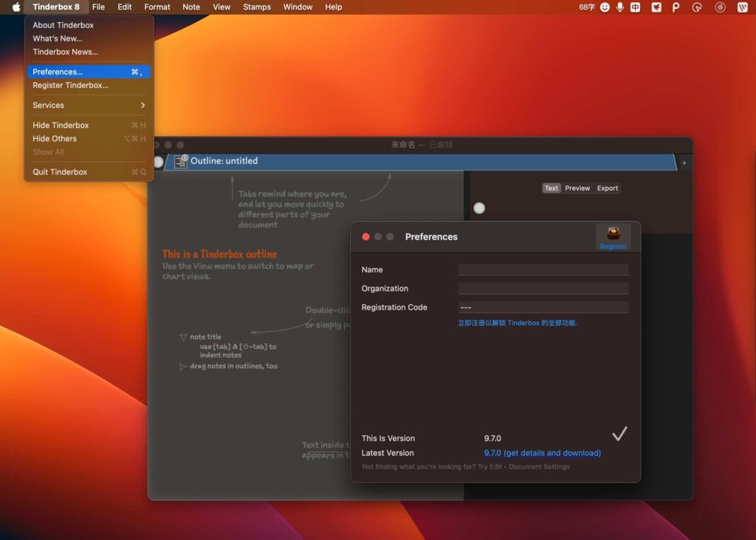756x540 pixels.
Task: Switch to Export mode in the text pane
Action: coord(607,188)
